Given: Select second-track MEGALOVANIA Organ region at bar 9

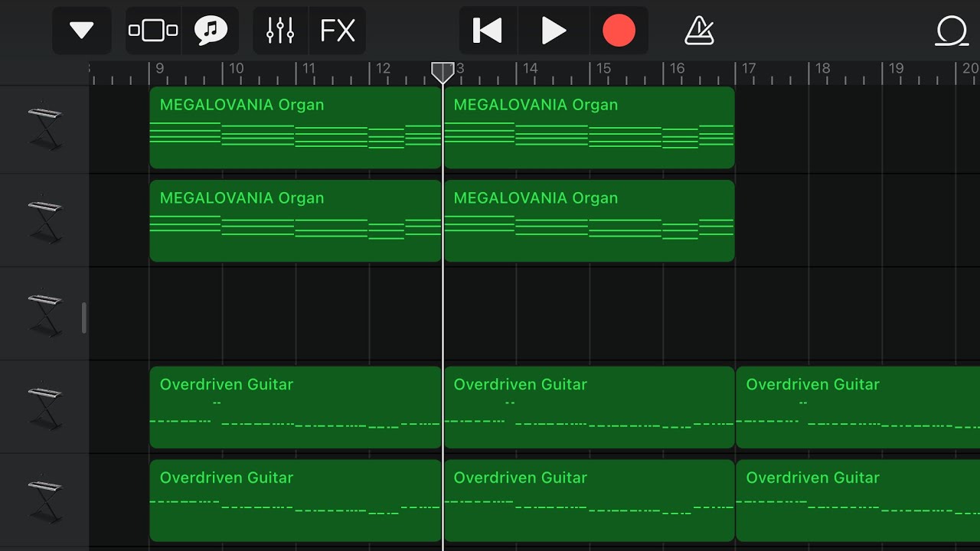Looking at the screenshot, I should [296, 221].
